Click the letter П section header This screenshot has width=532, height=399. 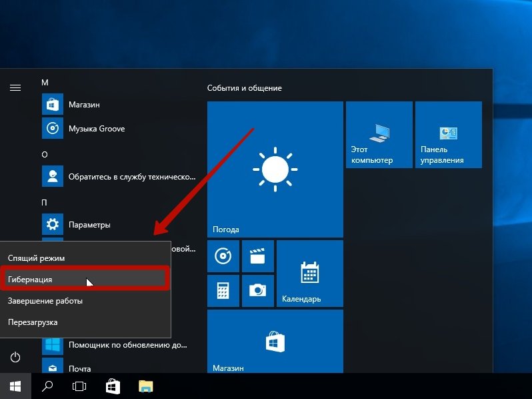click(45, 202)
